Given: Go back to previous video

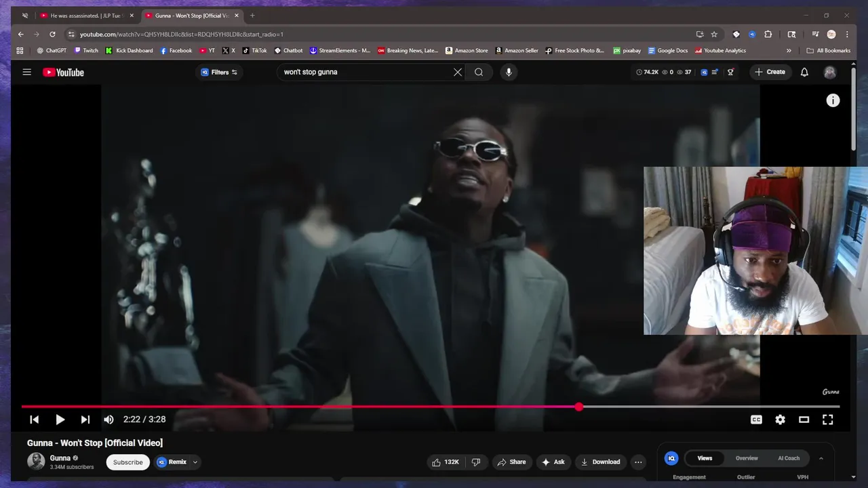Looking at the screenshot, I should [34, 420].
